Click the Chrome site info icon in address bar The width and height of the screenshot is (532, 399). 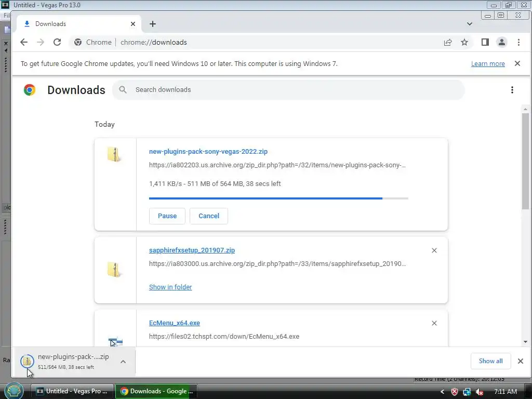click(78, 42)
